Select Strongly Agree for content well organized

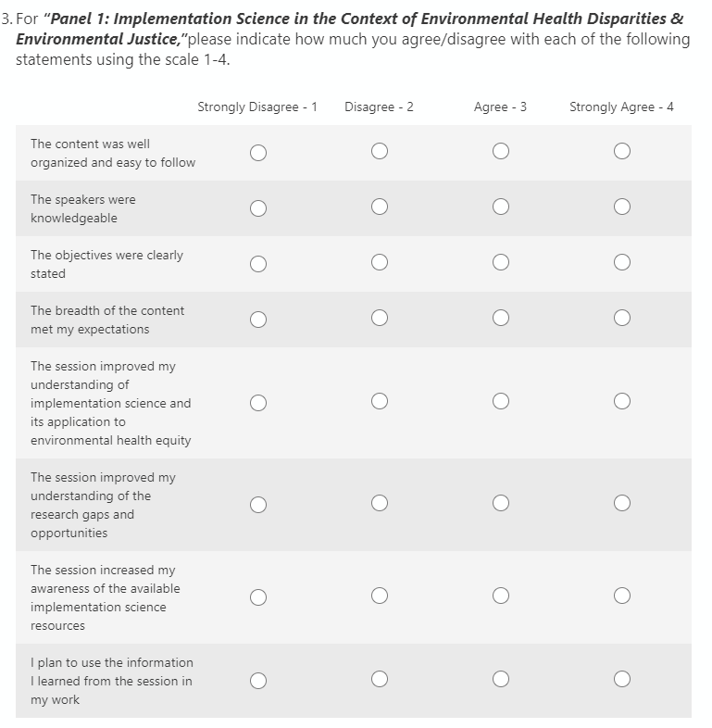622,151
